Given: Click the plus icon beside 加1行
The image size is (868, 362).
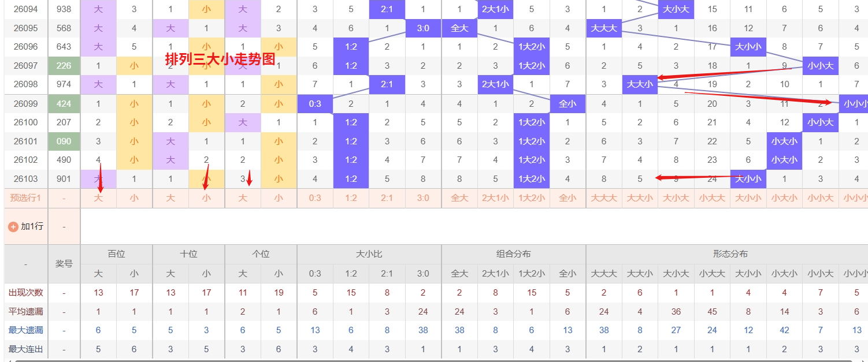Looking at the screenshot, I should [x=13, y=227].
